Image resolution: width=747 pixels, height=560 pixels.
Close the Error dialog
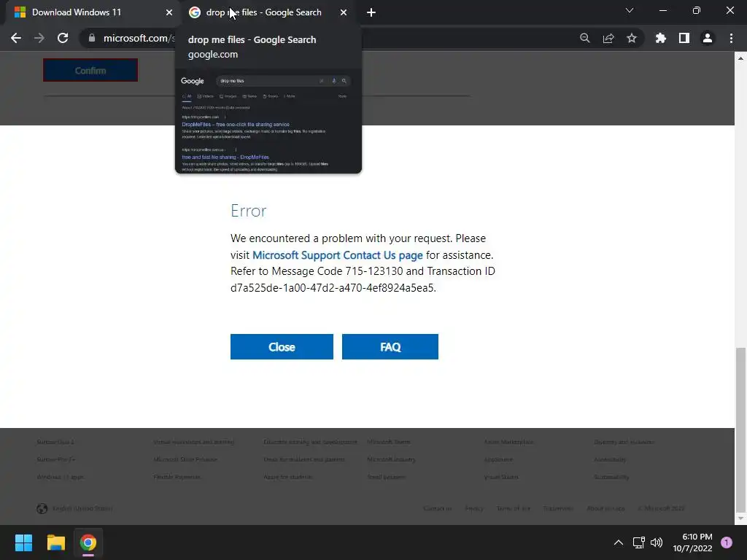(282, 346)
